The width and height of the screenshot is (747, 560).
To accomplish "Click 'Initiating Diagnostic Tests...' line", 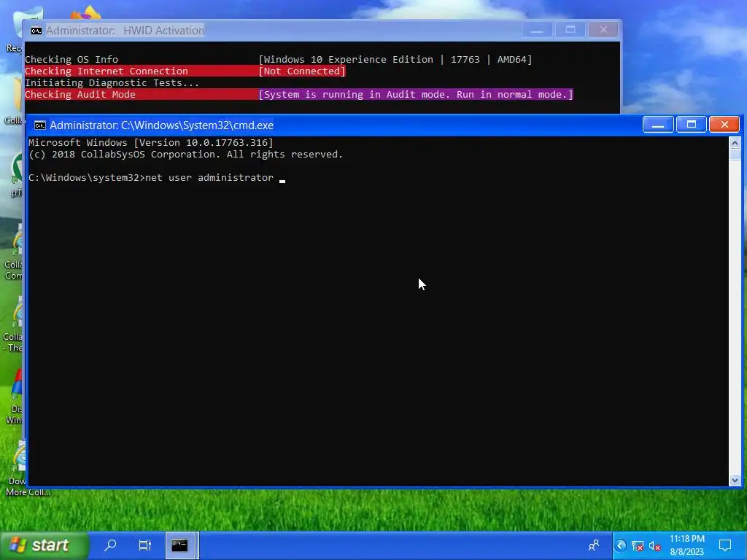I will (112, 83).
